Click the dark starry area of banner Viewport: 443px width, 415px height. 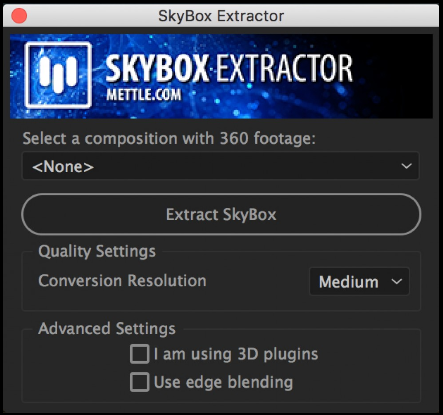tap(393, 77)
